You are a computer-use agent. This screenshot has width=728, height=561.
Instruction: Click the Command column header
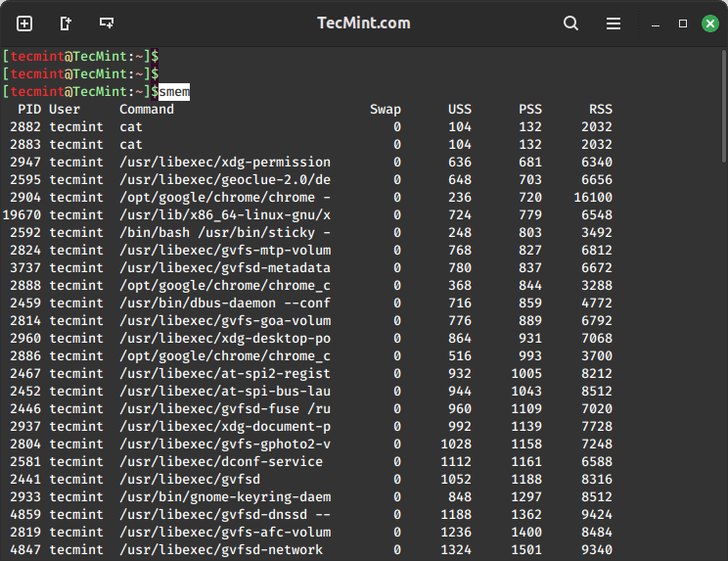147,109
